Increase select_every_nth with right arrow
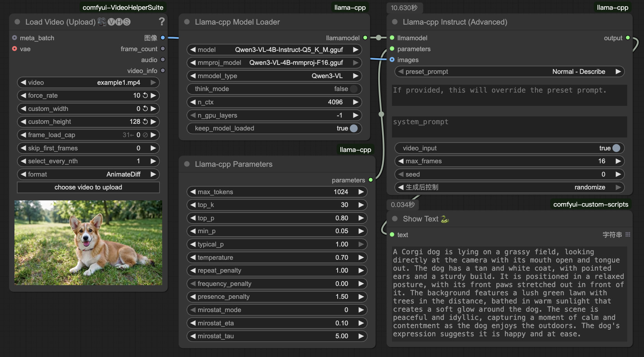Screen dimensions: 644x357 pyautogui.click(x=153, y=161)
